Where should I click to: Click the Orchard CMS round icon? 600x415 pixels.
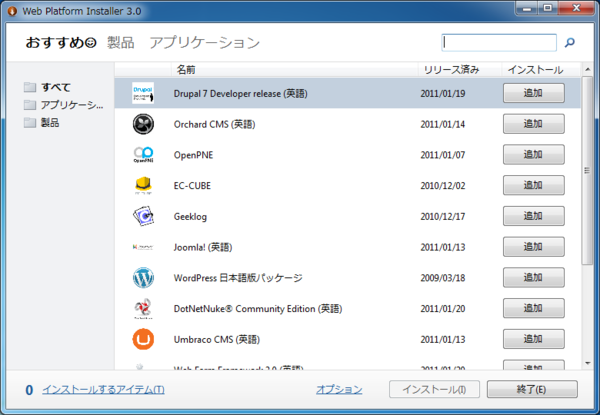pos(143,124)
